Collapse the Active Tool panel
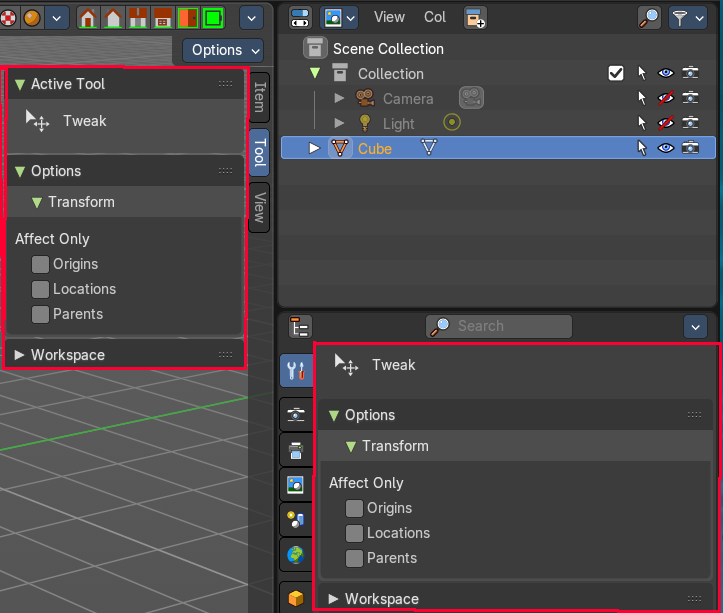 (20, 84)
